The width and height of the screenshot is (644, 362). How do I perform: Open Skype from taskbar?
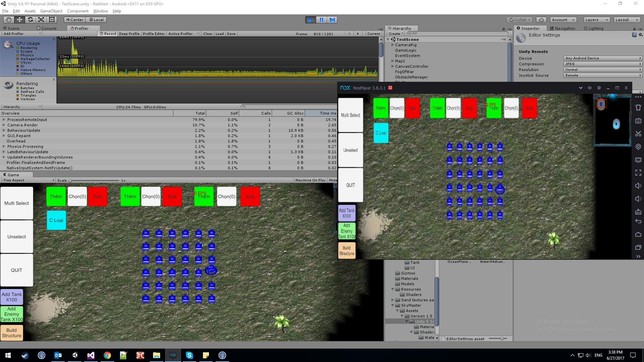click(190, 355)
